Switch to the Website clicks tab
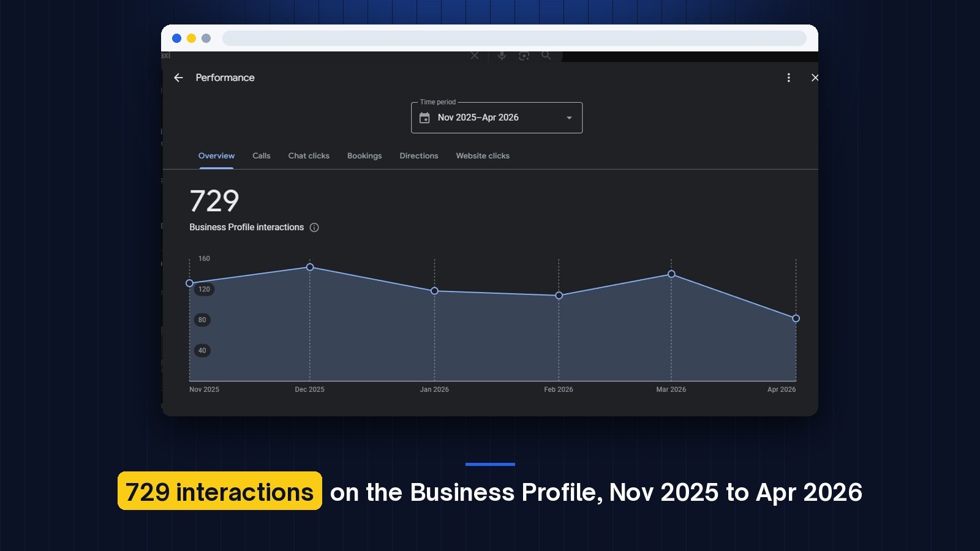980x551 pixels. [483, 156]
